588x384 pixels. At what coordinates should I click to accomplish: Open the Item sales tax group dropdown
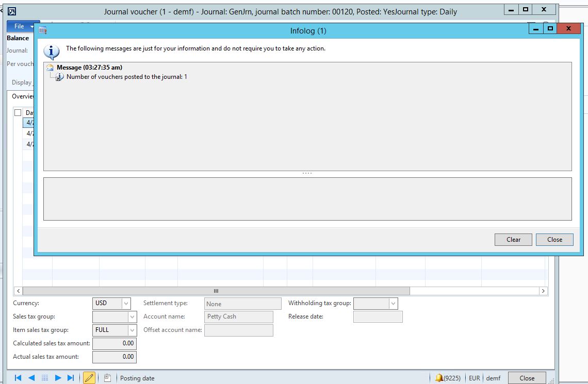tap(132, 330)
